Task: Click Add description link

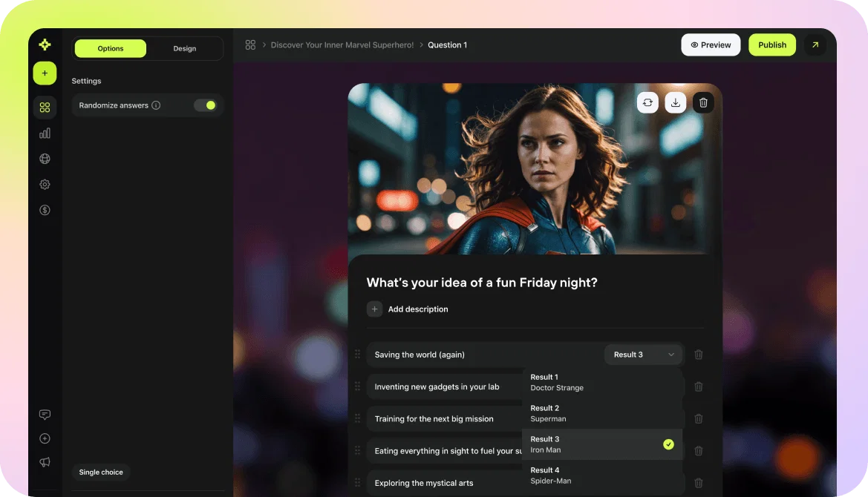Action: click(x=418, y=309)
